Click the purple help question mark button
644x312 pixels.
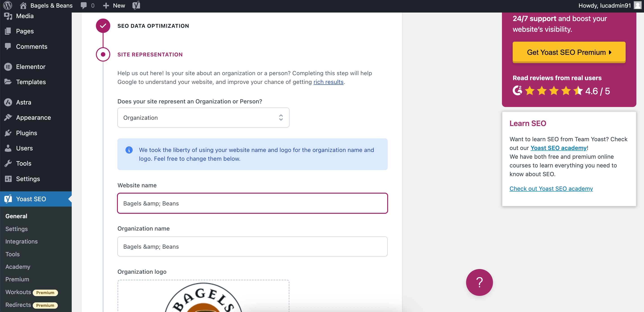(479, 282)
